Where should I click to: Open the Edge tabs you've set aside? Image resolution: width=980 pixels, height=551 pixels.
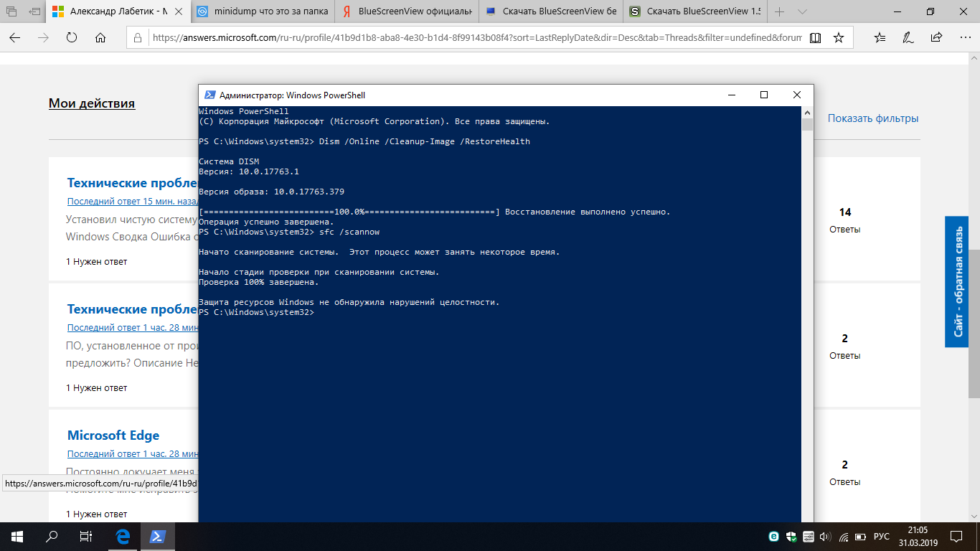pos(12,11)
